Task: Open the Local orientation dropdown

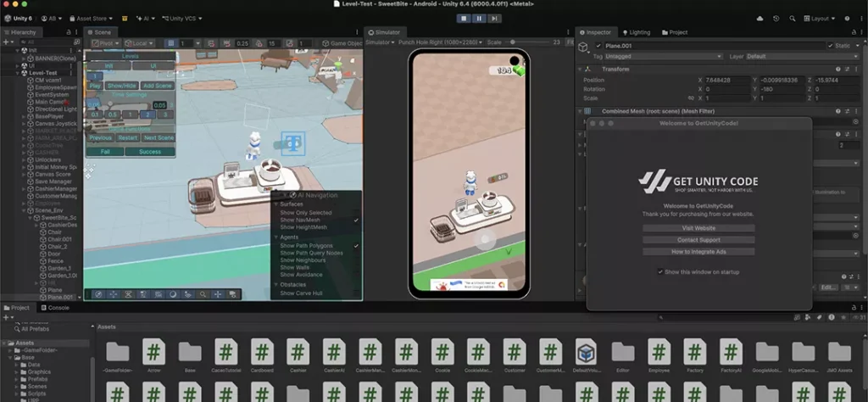Action: [138, 43]
